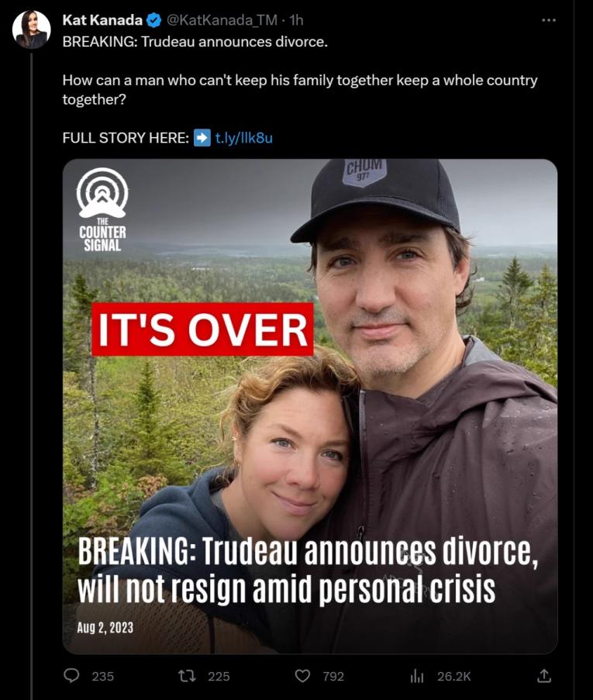Viewport: 593px width, 700px height.
Task: Click the Kat Kanada display name
Action: (x=102, y=20)
